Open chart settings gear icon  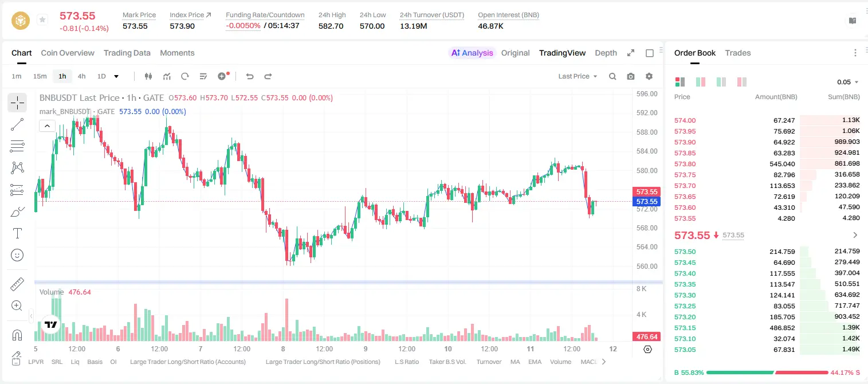[x=649, y=76]
